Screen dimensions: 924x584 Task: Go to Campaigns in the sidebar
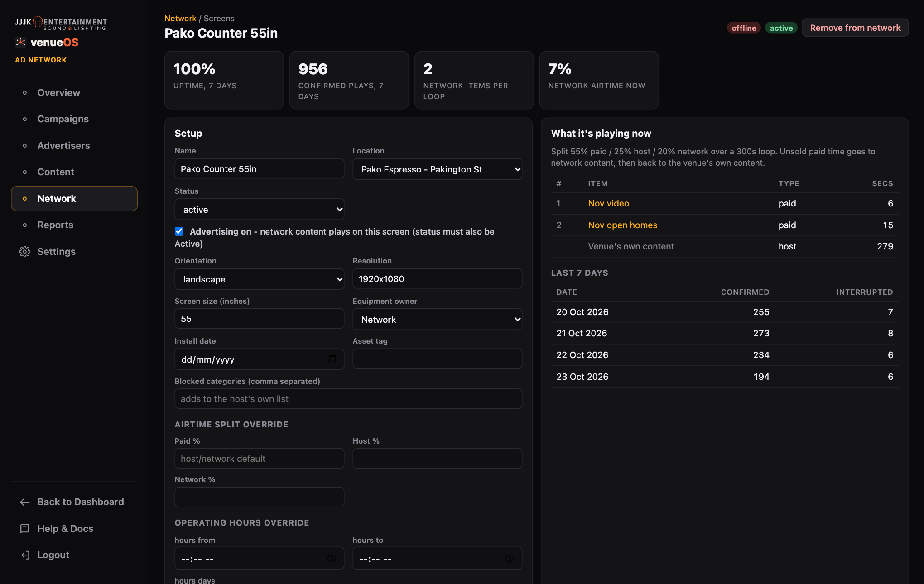(x=74, y=119)
